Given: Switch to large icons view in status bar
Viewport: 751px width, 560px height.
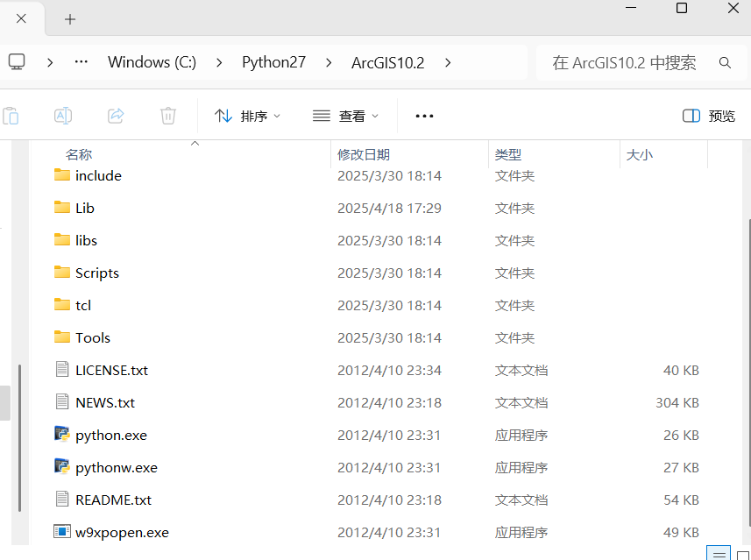Looking at the screenshot, I should (743, 555).
